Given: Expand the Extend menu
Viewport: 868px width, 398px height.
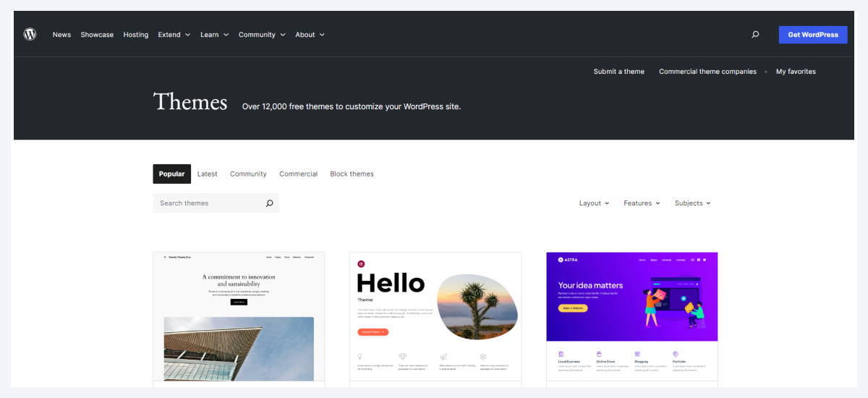Looking at the screenshot, I should (x=174, y=35).
